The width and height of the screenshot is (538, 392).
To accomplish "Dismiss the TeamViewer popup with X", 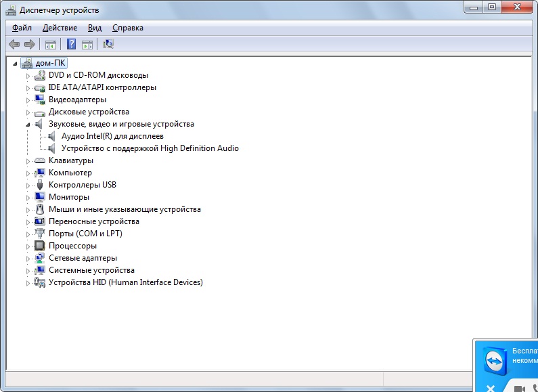I will click(491, 389).
